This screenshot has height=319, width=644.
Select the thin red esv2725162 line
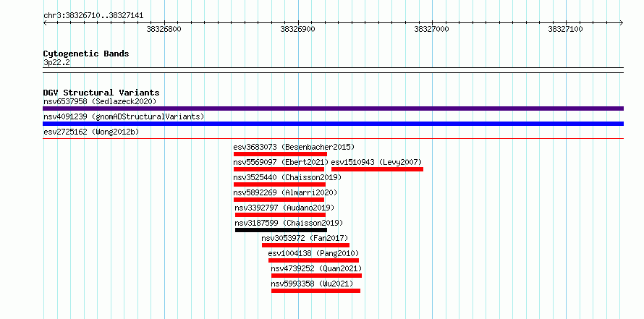coord(333,138)
